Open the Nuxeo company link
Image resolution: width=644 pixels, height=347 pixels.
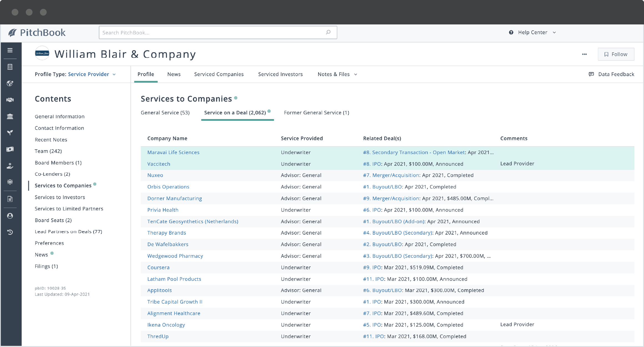point(155,175)
